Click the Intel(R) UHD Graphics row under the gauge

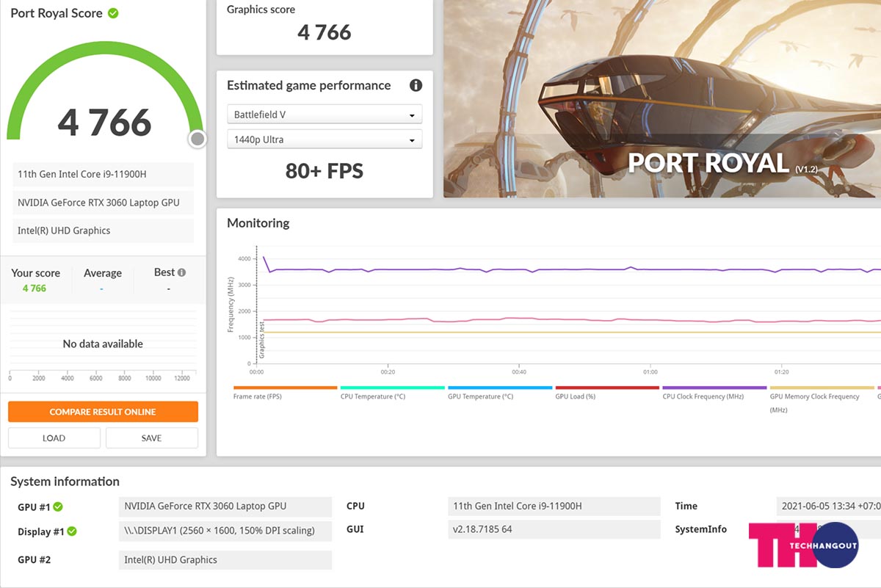tap(103, 231)
